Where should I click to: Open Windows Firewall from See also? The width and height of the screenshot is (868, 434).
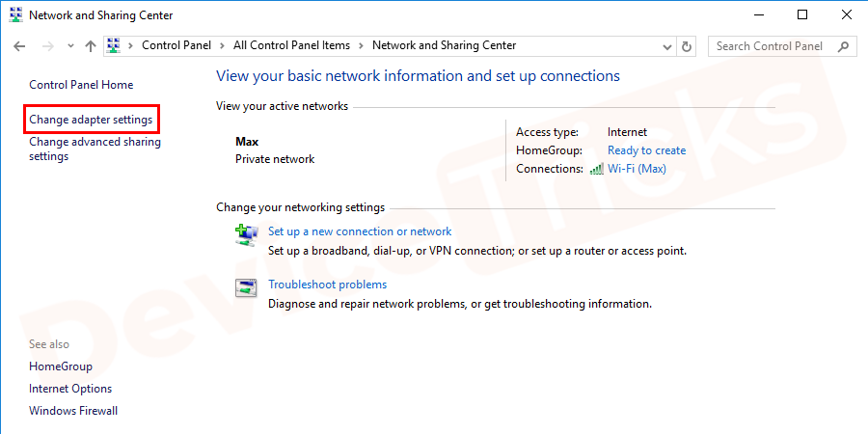point(73,411)
